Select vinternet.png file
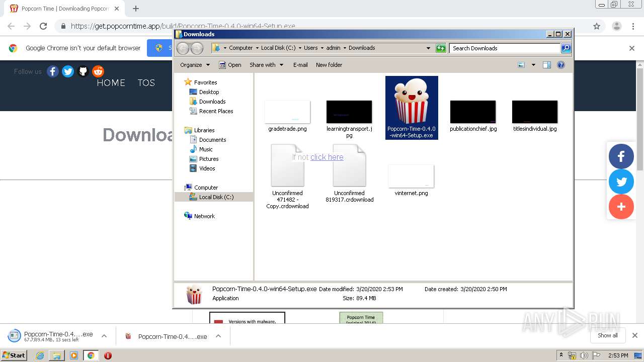The image size is (644, 362). (x=411, y=180)
